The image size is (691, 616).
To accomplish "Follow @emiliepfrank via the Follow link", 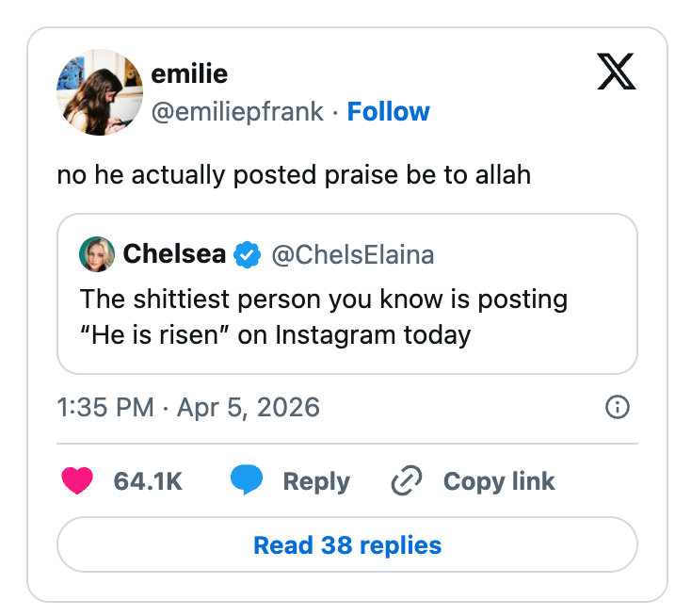I will coord(388,111).
